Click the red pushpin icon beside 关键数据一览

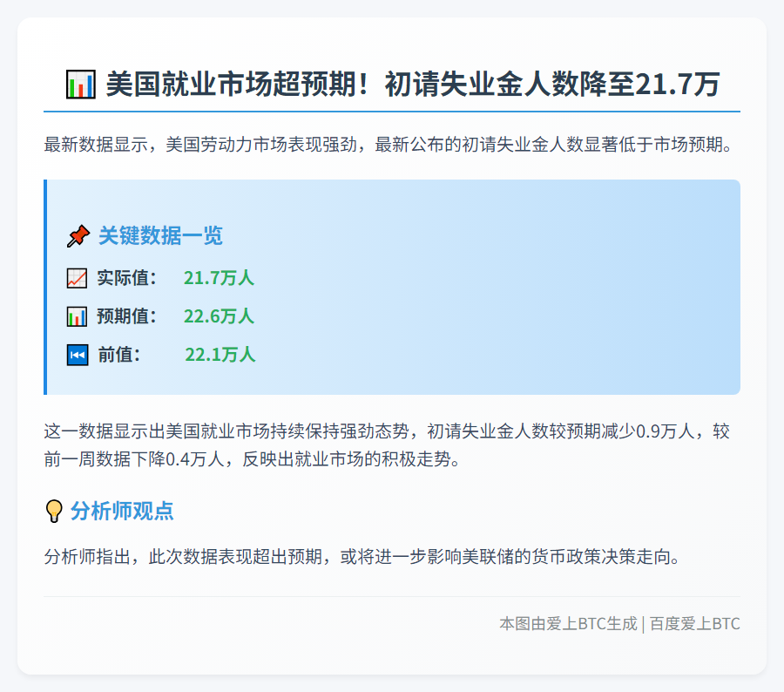tap(78, 236)
